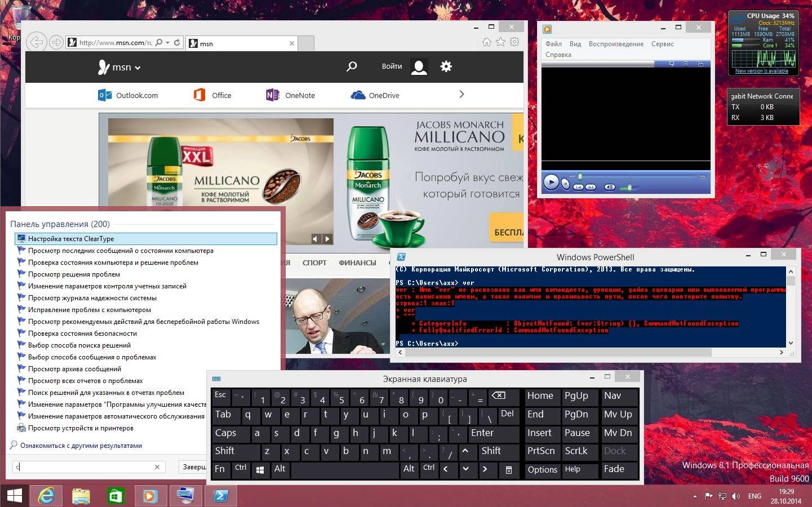Mute sound in the media player
812x507 pixels.
point(610,187)
